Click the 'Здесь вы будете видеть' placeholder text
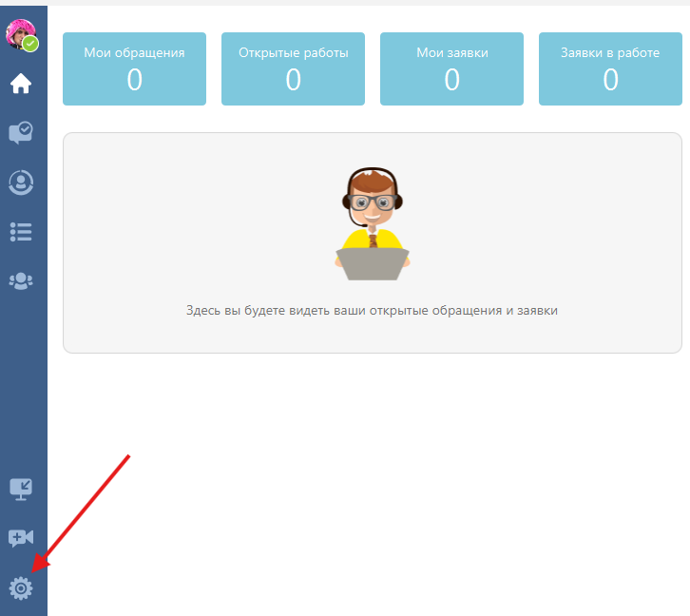690x616 pixels. pyautogui.click(x=372, y=310)
